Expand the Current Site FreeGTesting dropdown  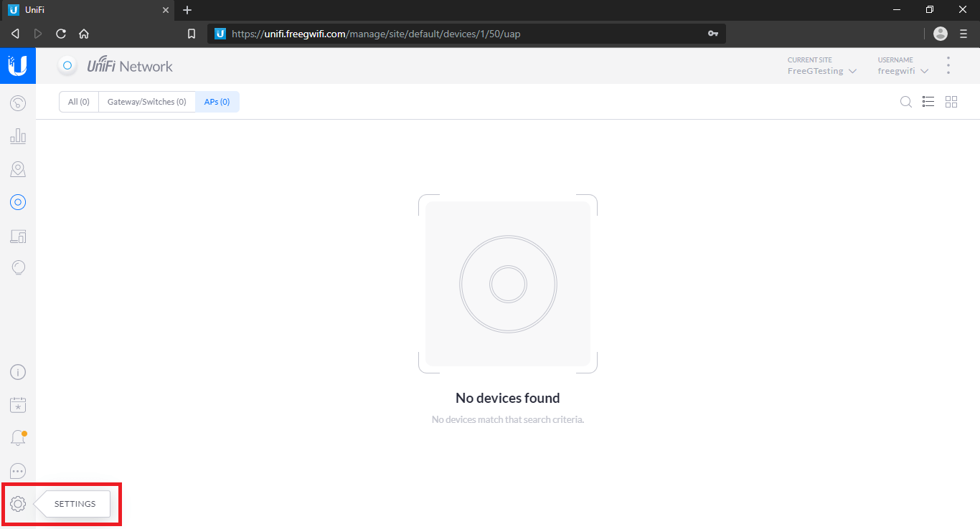coord(822,66)
